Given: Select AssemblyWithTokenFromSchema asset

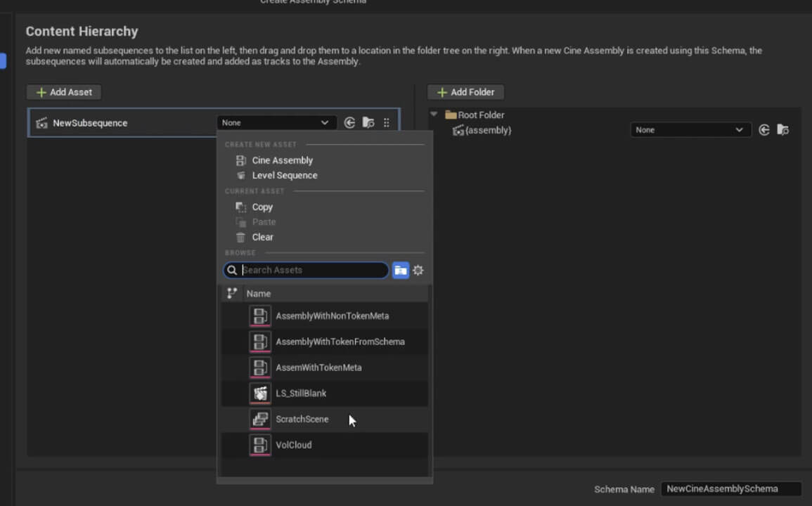Looking at the screenshot, I should [x=325, y=342].
